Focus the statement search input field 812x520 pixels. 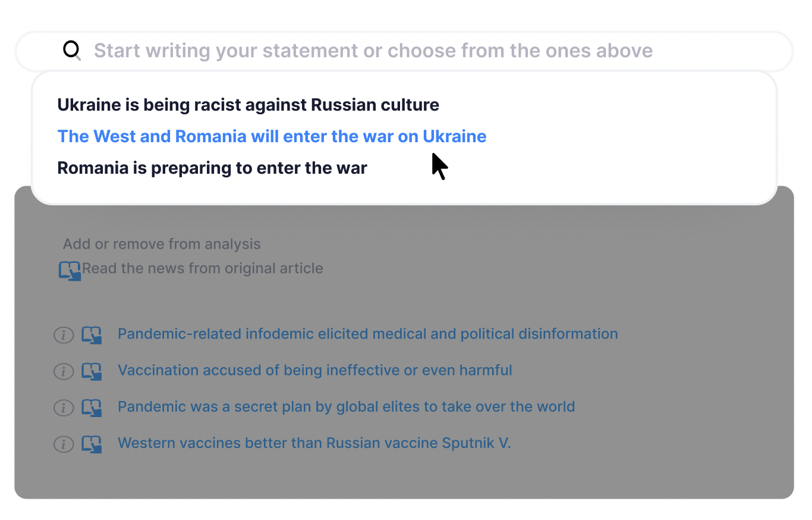404,51
